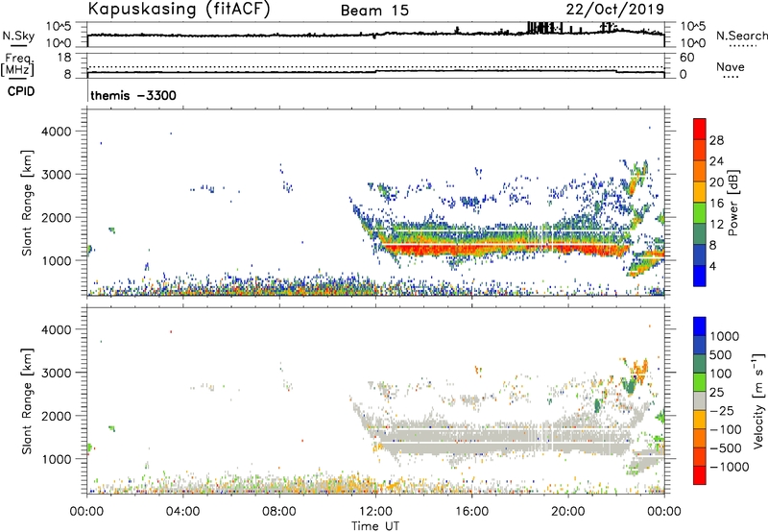This screenshot has height=532, width=768.
Task: Click the gray segment of the velocity colorbar
Action: click(x=700, y=401)
